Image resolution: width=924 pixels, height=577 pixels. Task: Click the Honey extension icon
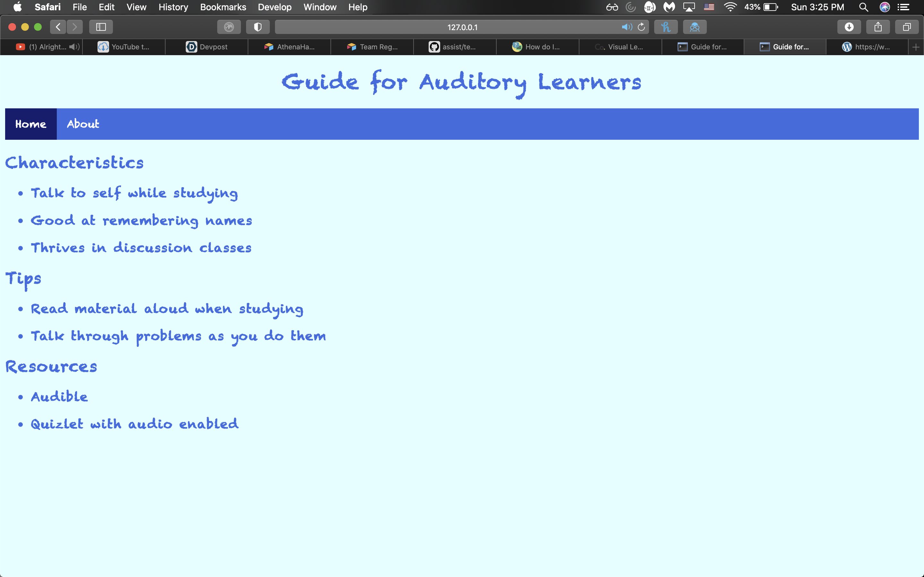(665, 27)
